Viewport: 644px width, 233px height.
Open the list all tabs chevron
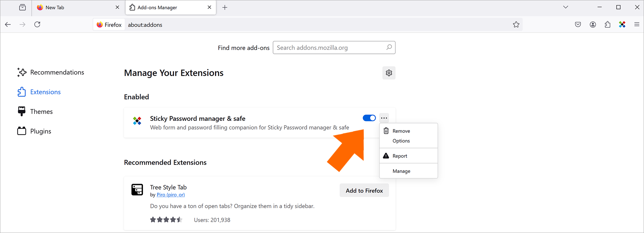[566, 7]
